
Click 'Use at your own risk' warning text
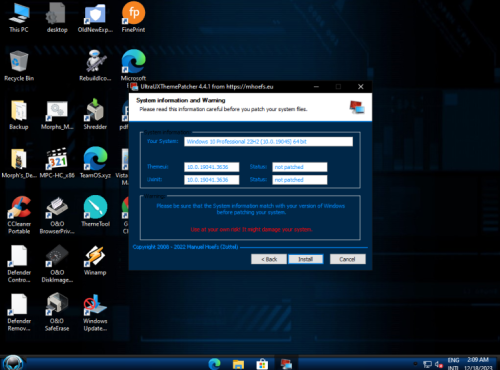(251, 229)
